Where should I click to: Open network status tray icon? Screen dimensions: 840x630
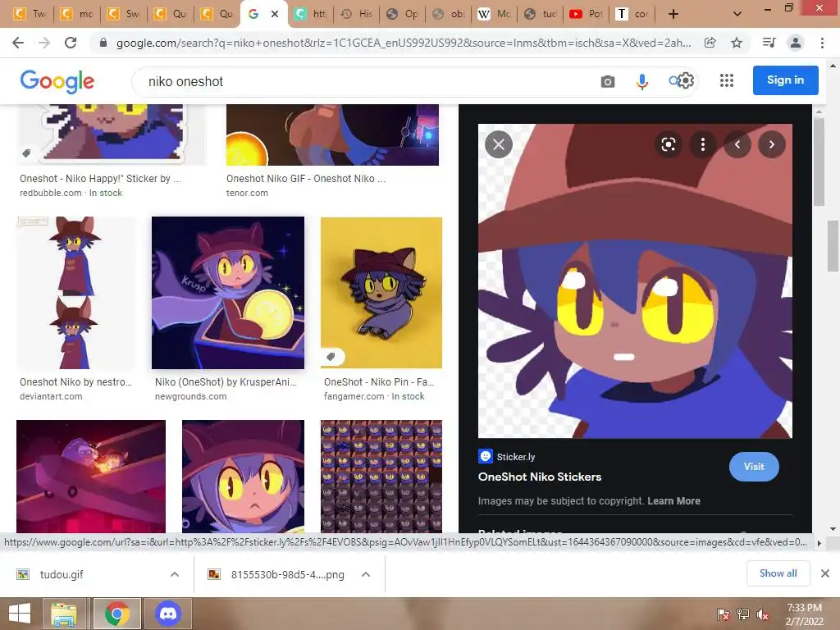point(743,614)
